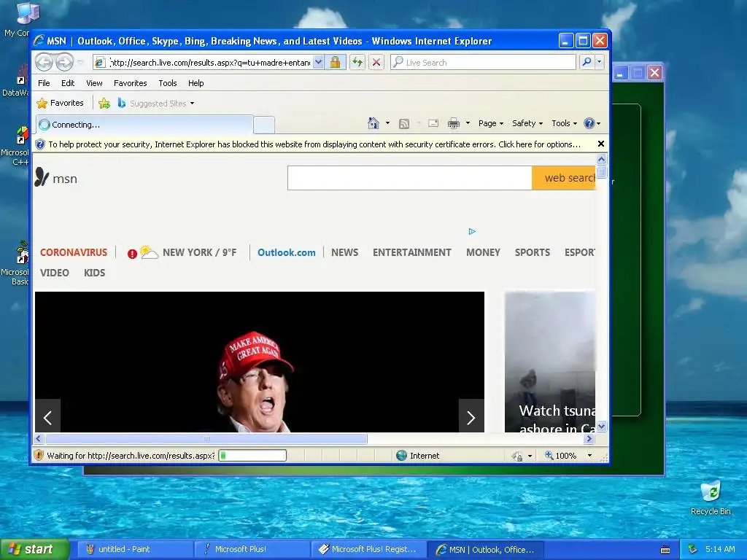
Task: Click the Read Mail icon
Action: tap(433, 123)
